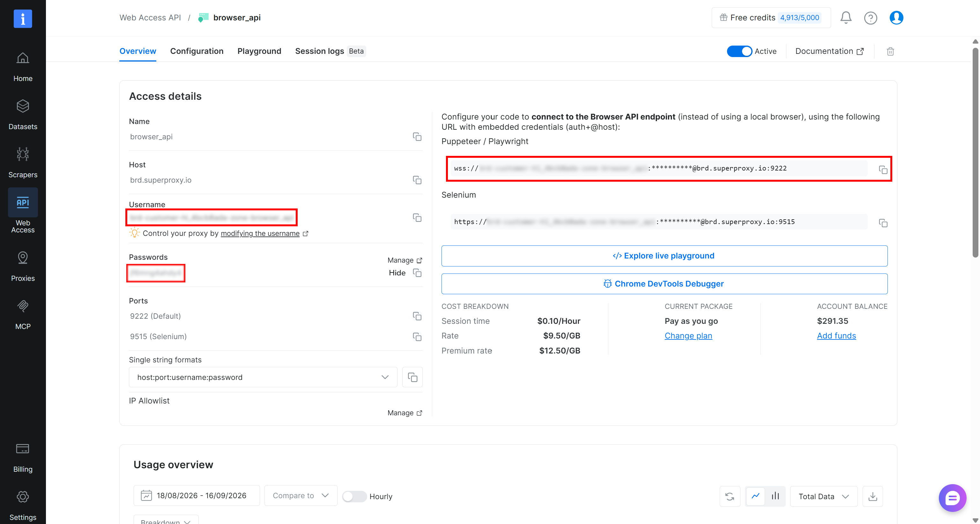Click the Change plan link
This screenshot has height=524, width=980.
(688, 336)
